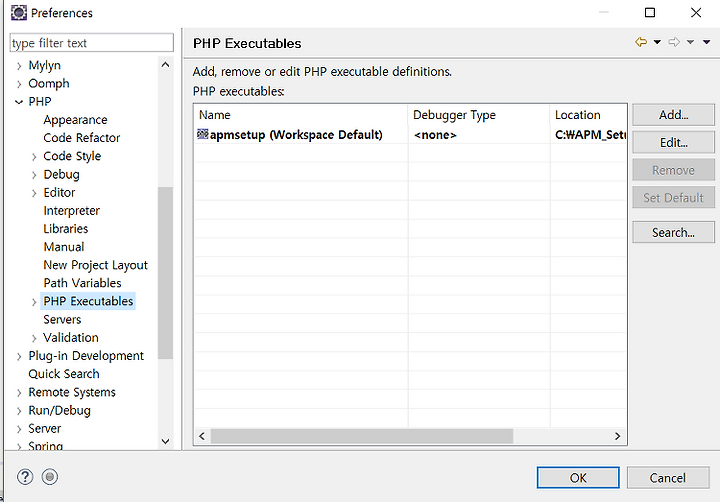Click the apmsetup executable icon
This screenshot has width=720, height=502.
[202, 134]
